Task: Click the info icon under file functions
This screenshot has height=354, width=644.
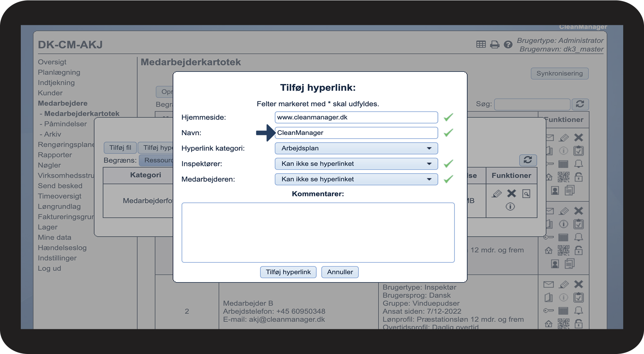Action: (510, 207)
